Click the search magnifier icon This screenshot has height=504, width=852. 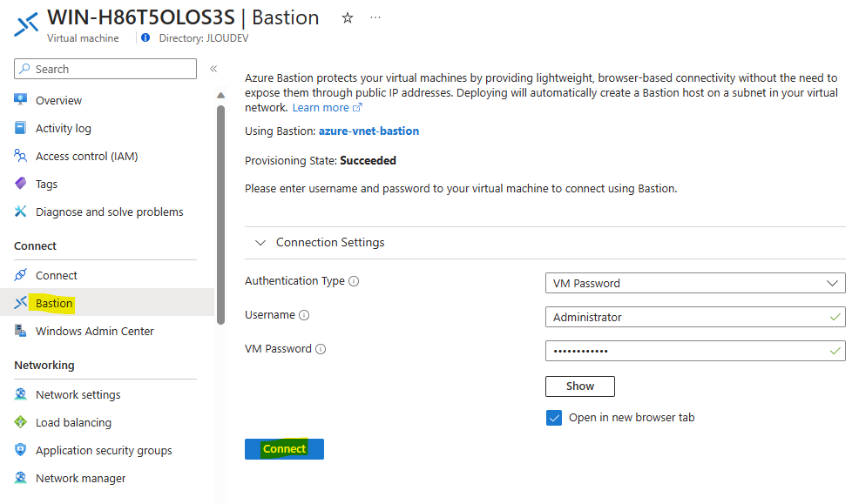pyautogui.click(x=24, y=69)
